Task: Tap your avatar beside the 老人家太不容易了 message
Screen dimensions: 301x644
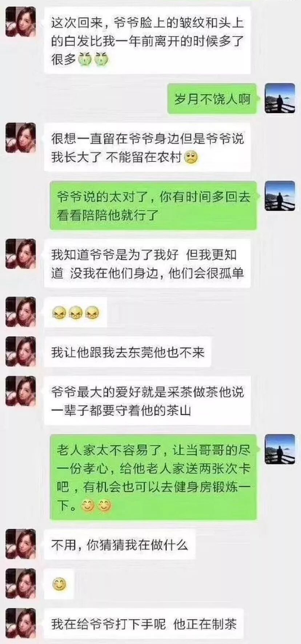Action: click(280, 449)
